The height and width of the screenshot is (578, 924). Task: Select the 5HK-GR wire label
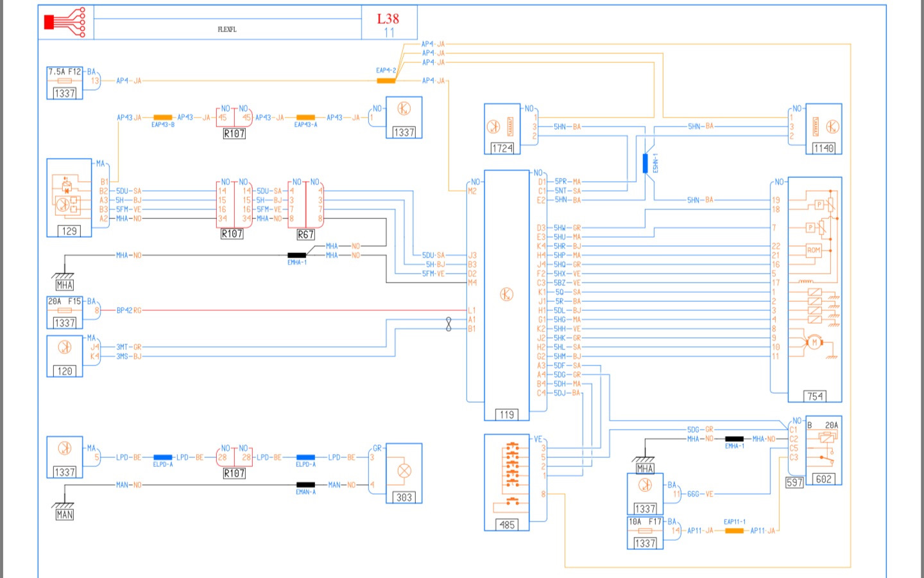tap(567, 338)
